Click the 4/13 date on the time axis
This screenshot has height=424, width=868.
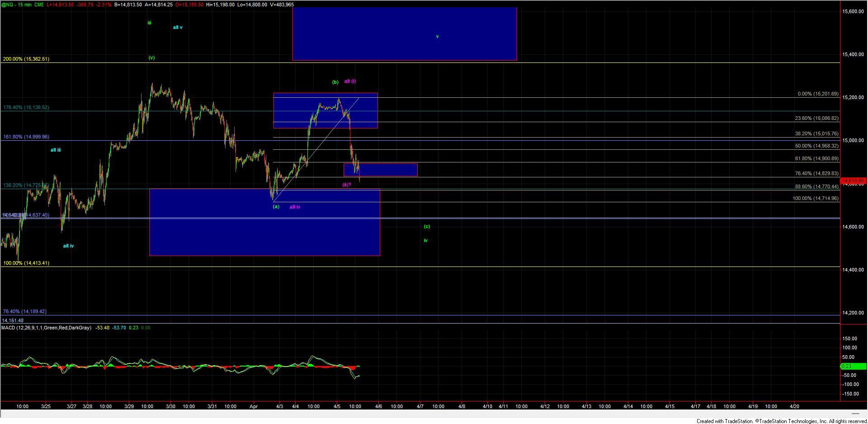pos(586,406)
